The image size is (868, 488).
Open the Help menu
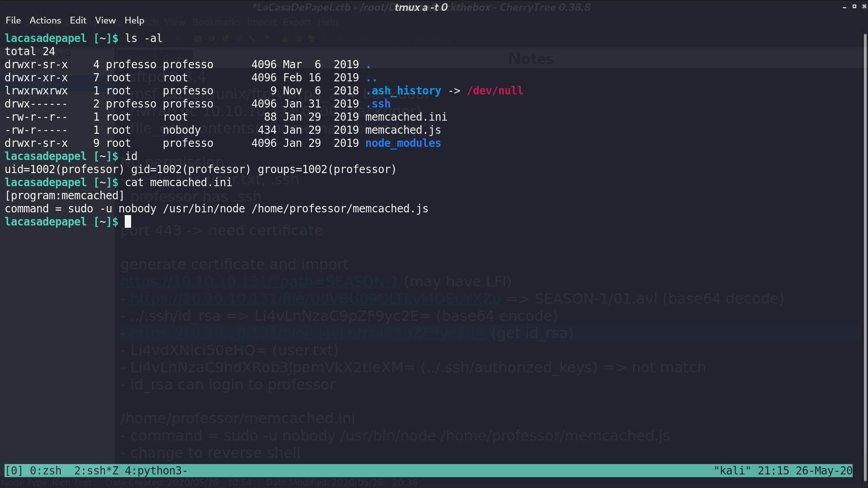point(134,20)
